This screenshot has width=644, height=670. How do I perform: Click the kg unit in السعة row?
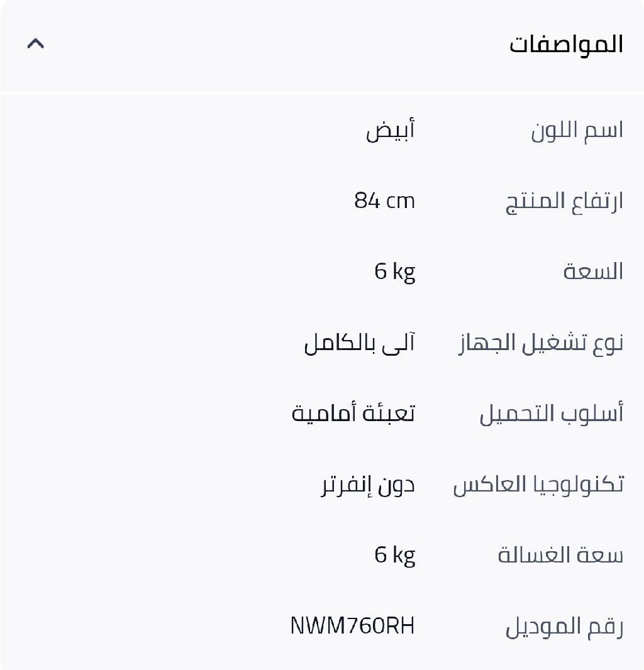pos(404,272)
